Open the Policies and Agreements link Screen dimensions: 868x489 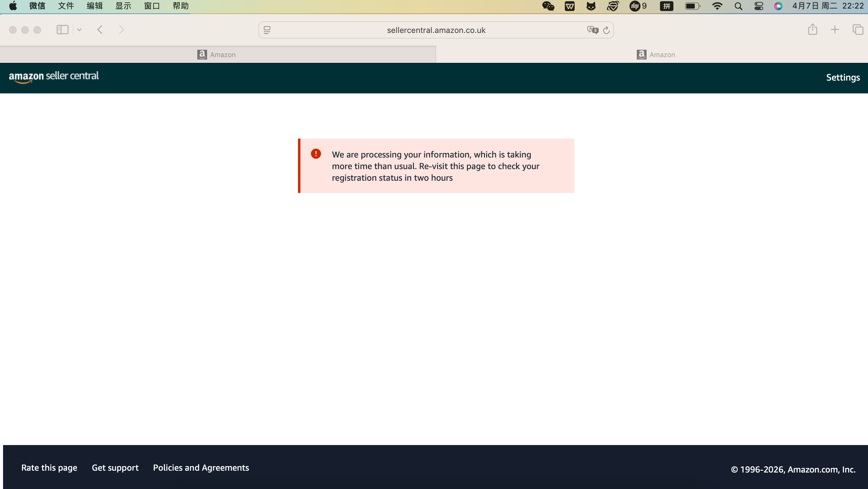tap(201, 467)
